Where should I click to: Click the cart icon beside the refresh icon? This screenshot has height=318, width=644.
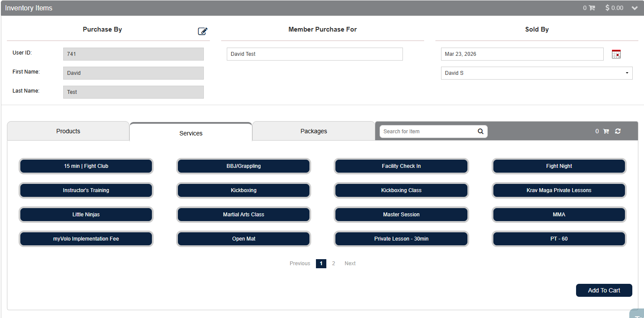tap(606, 131)
